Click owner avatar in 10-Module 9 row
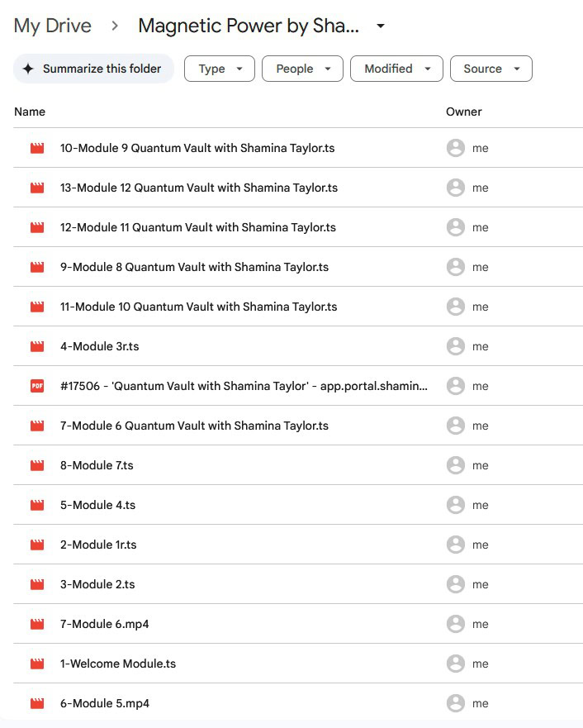The height and width of the screenshot is (728, 583). point(456,148)
